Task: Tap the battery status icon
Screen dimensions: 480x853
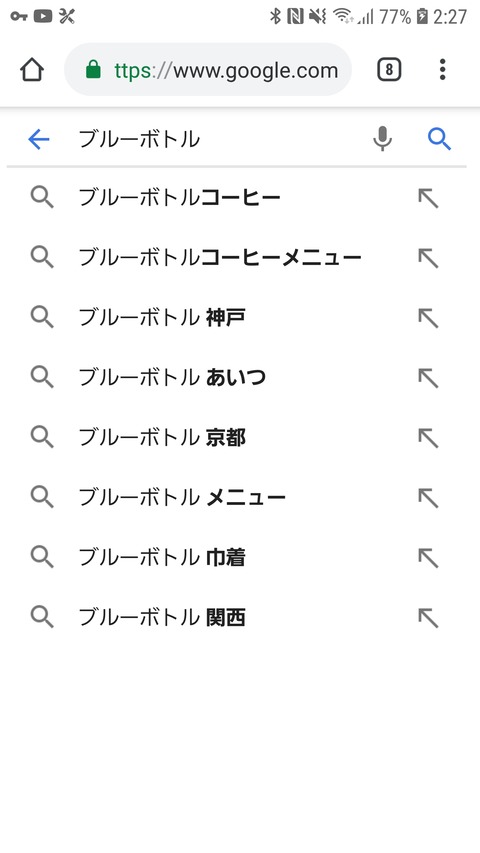Action: click(422, 16)
